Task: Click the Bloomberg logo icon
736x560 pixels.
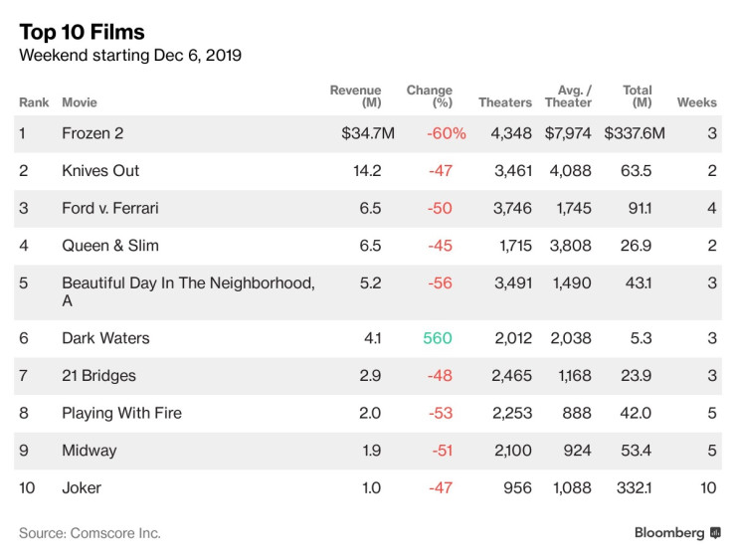Action: [x=714, y=533]
